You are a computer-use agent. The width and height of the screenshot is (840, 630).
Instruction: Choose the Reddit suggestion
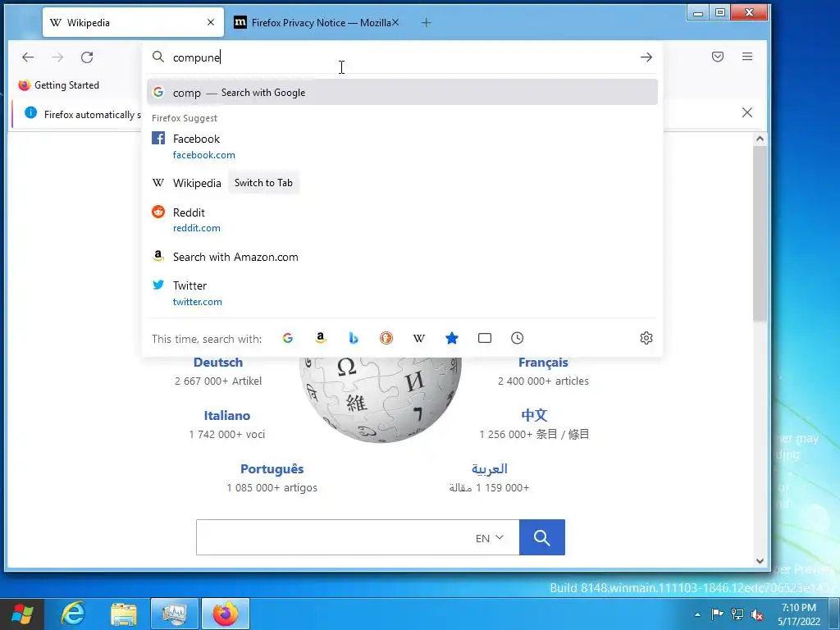pyautogui.click(x=402, y=220)
